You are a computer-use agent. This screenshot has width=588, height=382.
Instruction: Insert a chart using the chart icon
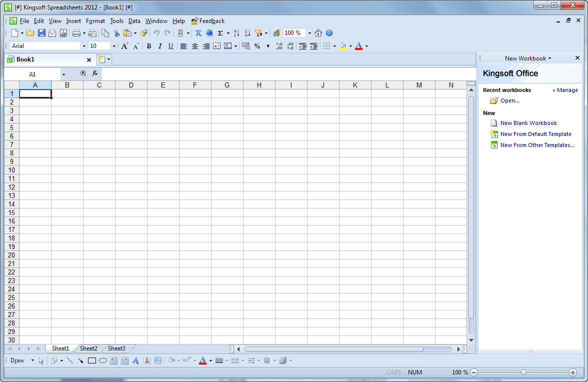tap(276, 33)
